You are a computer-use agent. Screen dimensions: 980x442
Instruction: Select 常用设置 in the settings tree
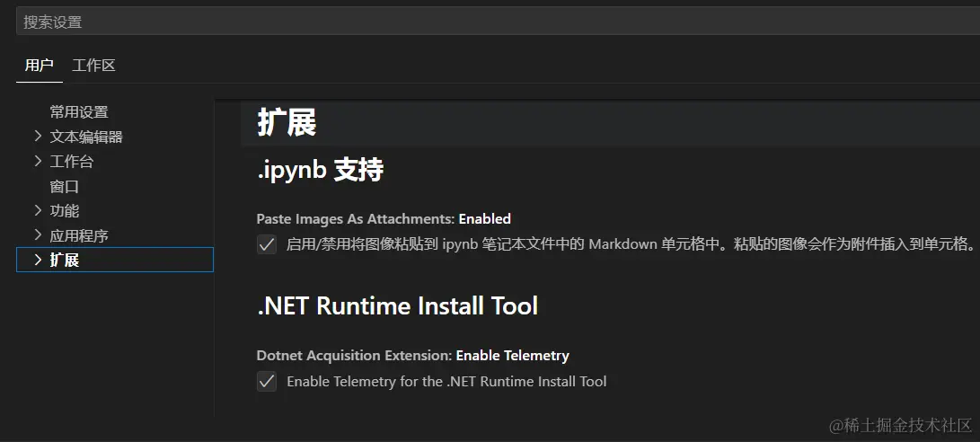(79, 112)
